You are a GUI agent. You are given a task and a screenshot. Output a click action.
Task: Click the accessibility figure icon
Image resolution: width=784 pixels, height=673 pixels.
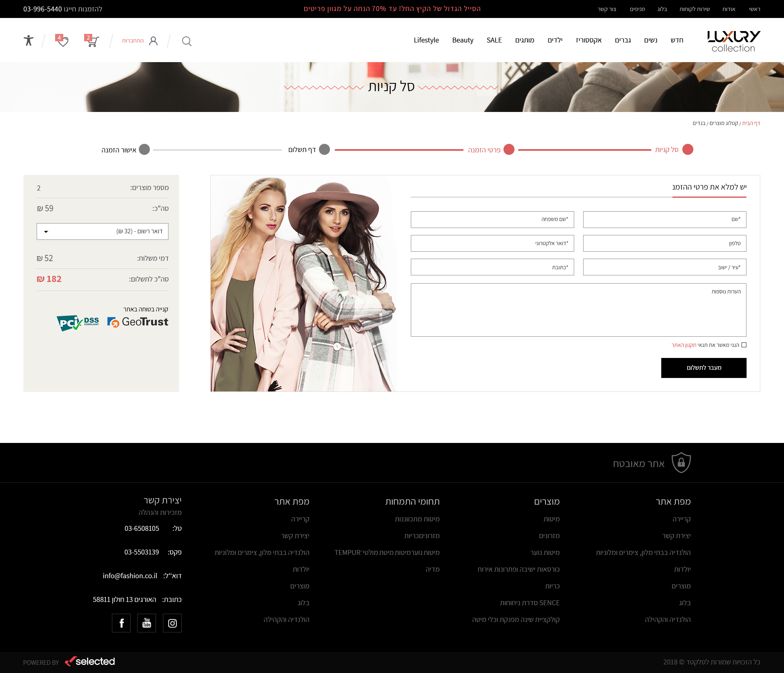click(29, 40)
